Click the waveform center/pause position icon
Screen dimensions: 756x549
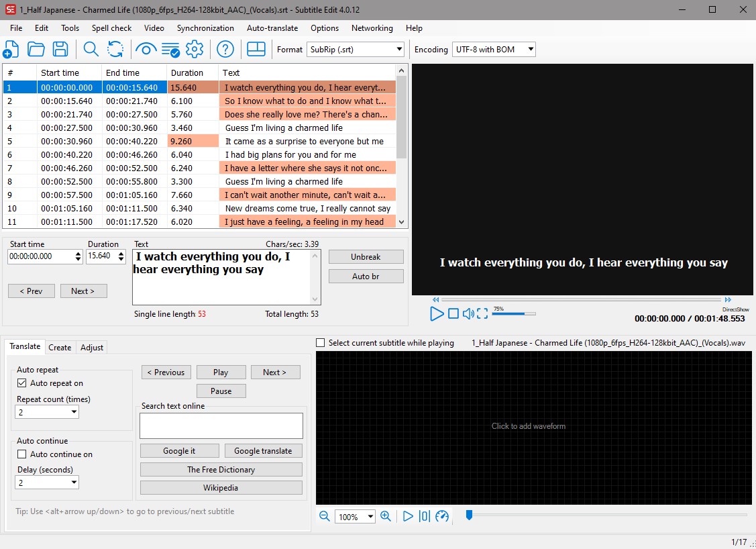[x=424, y=516]
